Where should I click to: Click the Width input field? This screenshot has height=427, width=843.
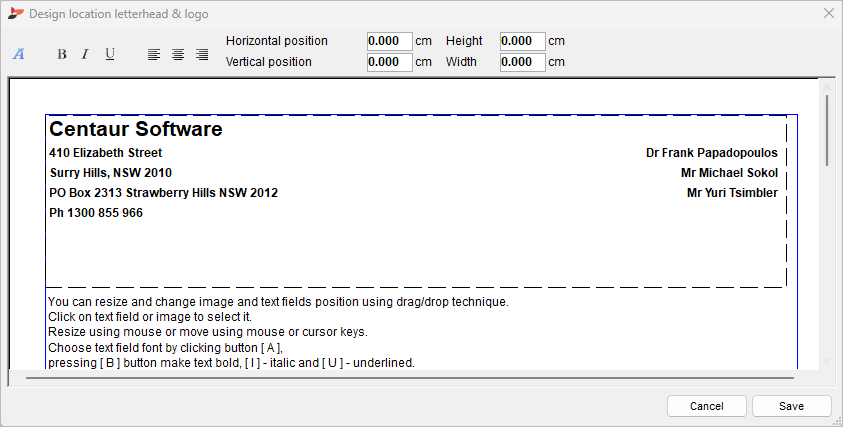pyautogui.click(x=523, y=62)
